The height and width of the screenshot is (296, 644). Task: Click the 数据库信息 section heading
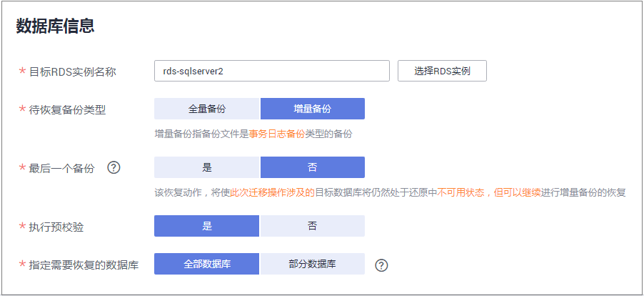click(56, 26)
